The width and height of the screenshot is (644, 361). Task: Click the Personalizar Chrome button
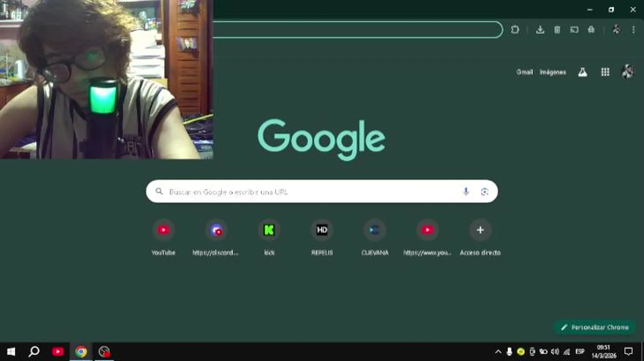click(x=595, y=327)
